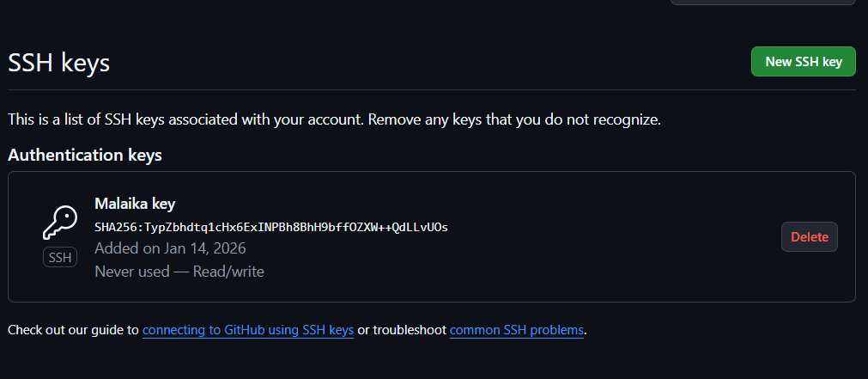Open the connecting to GitHub using SSH keys link
The width and height of the screenshot is (868, 379).
click(x=248, y=330)
